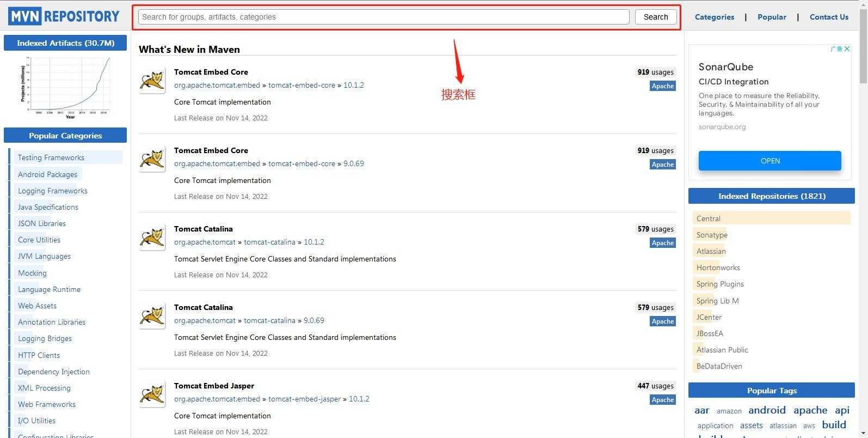Open the Testing Frameworks category

51,157
